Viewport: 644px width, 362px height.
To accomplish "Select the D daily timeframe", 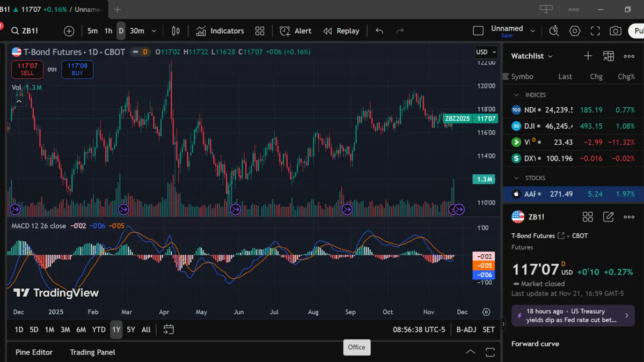I will (x=121, y=31).
